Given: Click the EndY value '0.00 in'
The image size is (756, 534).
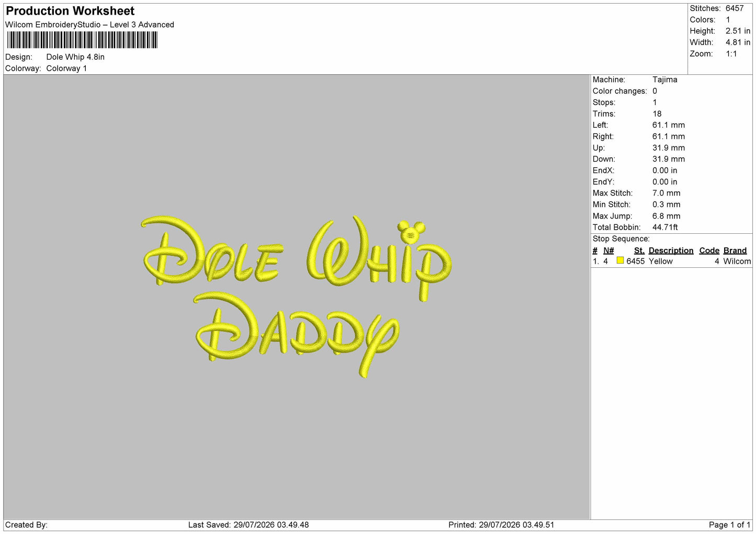Looking at the screenshot, I should [x=664, y=182].
